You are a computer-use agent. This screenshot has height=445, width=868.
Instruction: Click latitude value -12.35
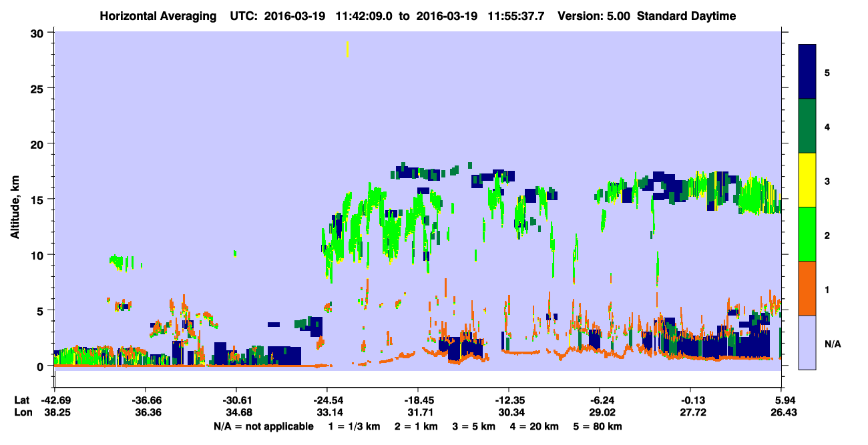tap(509, 400)
